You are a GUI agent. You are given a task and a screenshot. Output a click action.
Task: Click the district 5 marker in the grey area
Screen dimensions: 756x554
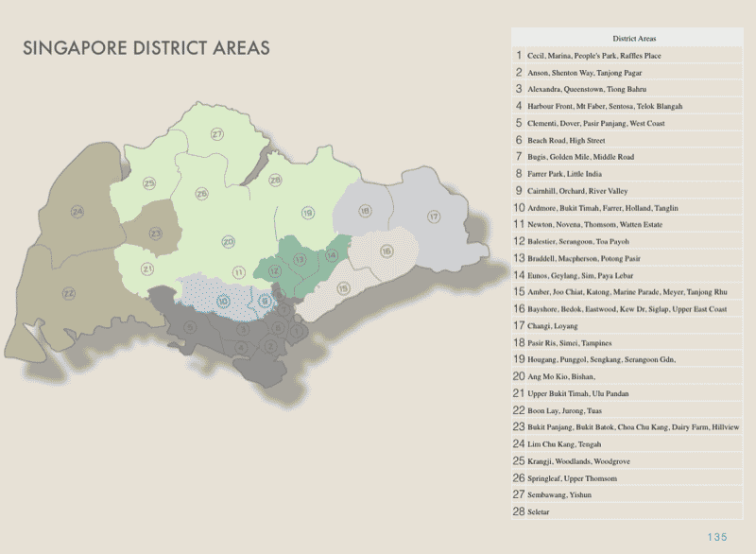tap(190, 326)
